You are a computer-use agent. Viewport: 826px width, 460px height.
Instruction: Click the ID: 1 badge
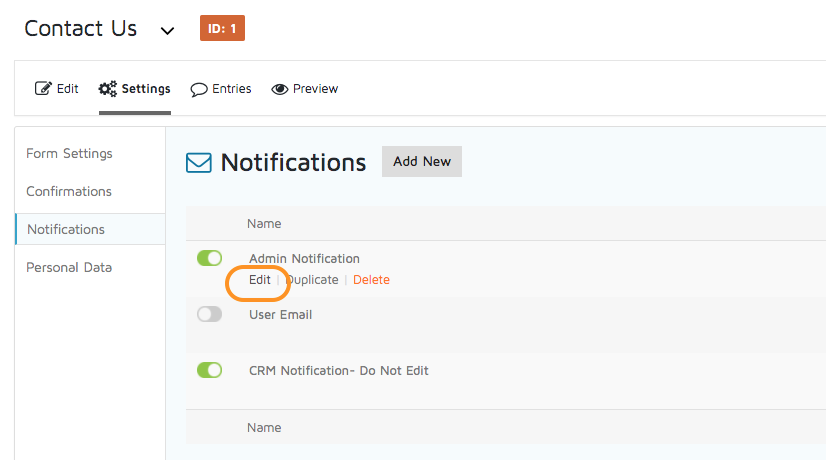[222, 28]
